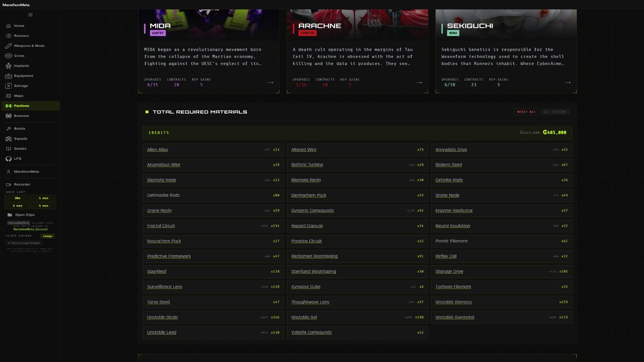Screen dimensions: 644x362
Task: Open the Enemies section
Action: click(31, 116)
